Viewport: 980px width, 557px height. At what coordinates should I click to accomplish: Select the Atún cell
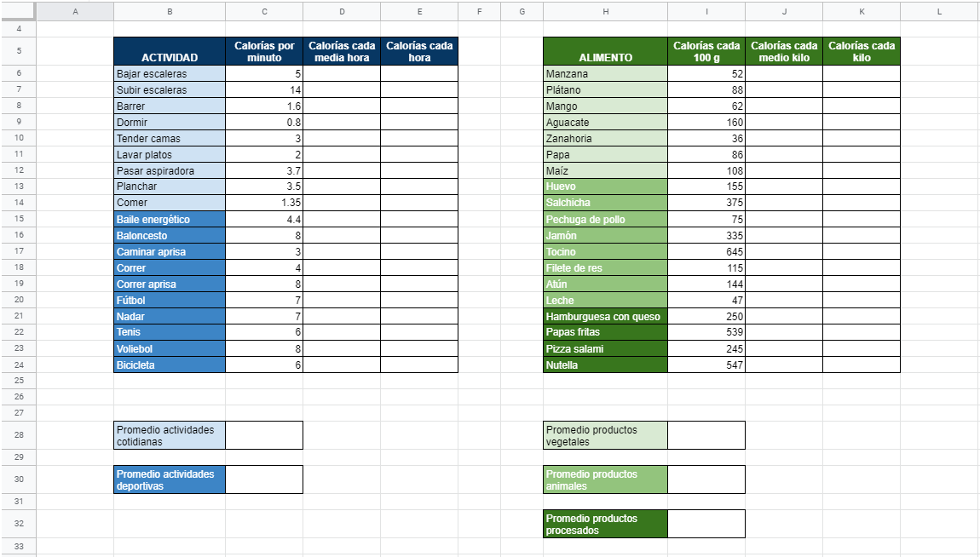pos(606,284)
